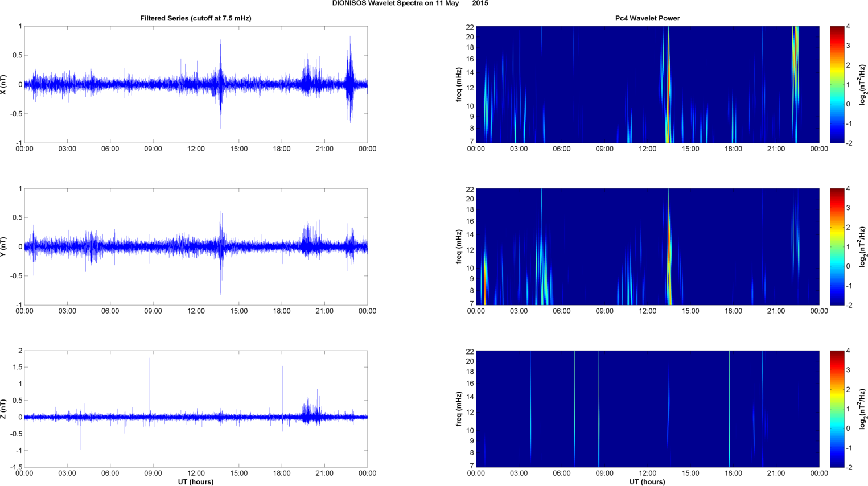This screenshot has width=868, height=486.
Task: Click the large spike near 13:40 in the X series
Action: 221,84
